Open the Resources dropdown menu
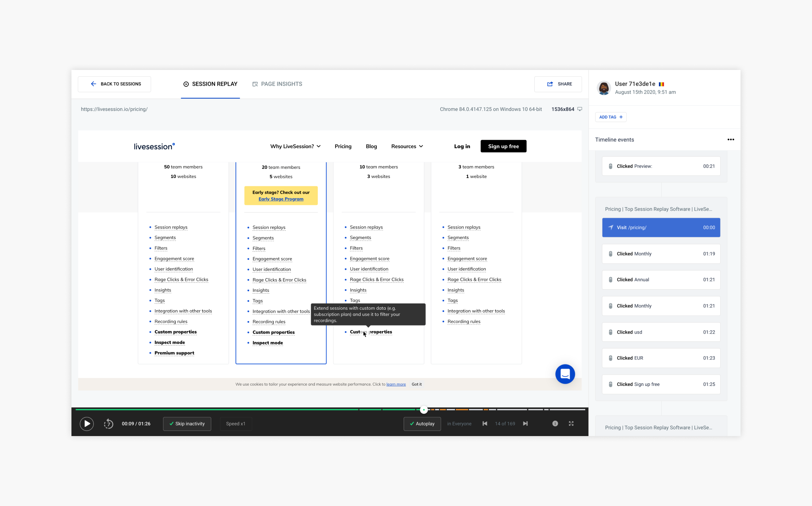 [x=407, y=146]
